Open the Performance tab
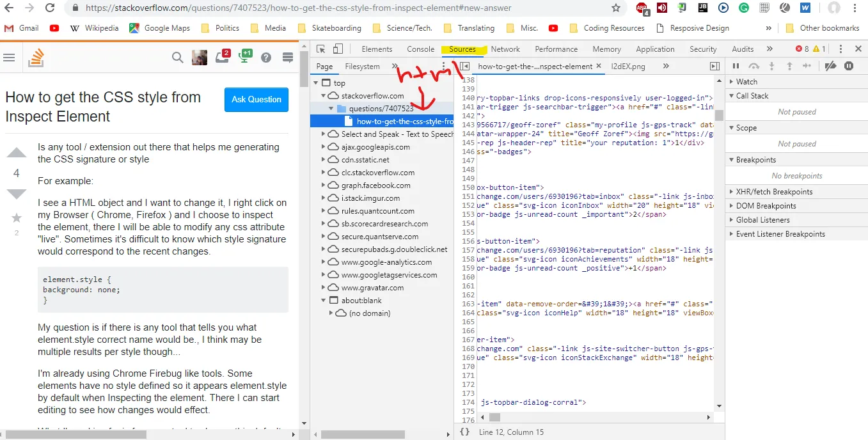Image resolution: width=868 pixels, height=440 pixels. (x=556, y=49)
